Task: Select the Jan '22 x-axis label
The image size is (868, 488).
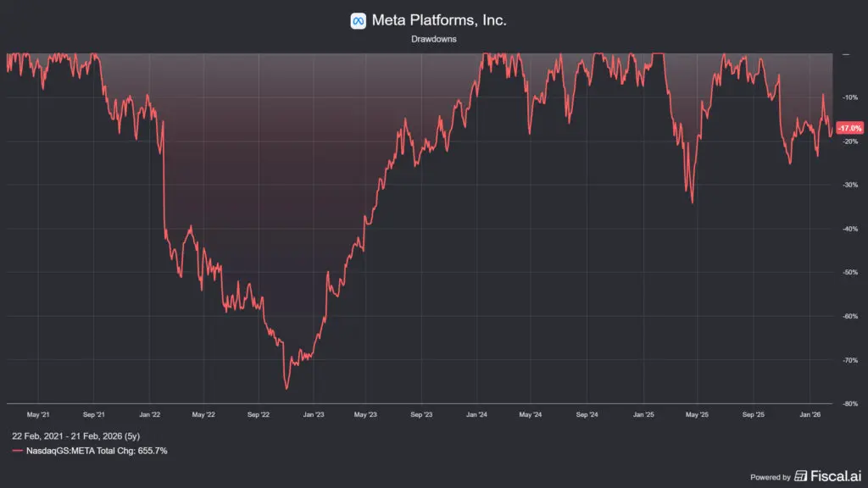Action: [x=150, y=415]
